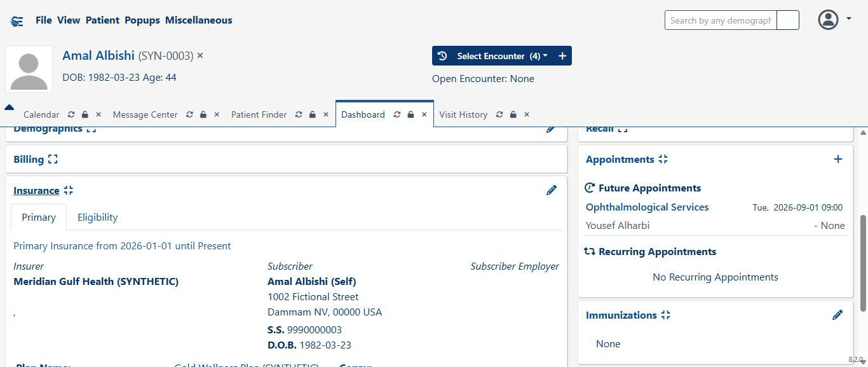Screen dimensions: 868x367
Task: Select the Eligibility tab
Action: [97, 217]
